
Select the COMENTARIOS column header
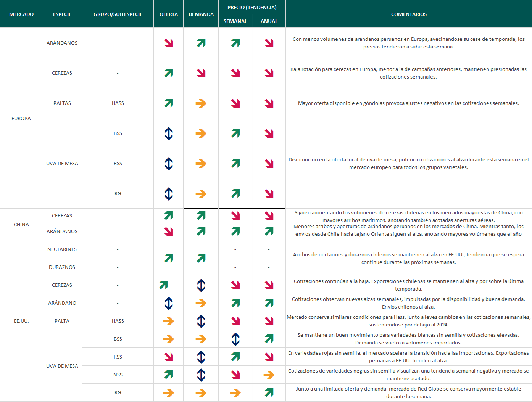point(409,14)
